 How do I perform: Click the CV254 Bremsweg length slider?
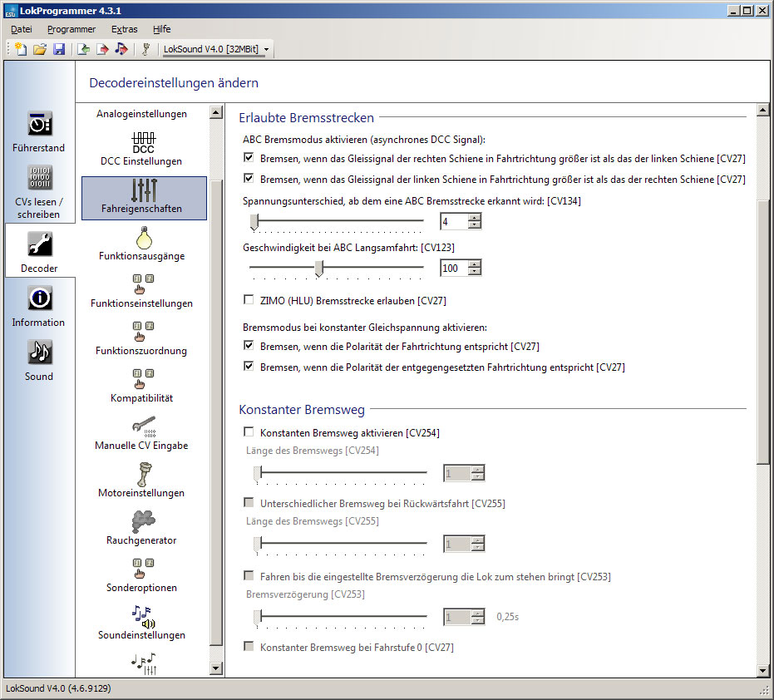pyautogui.click(x=339, y=473)
